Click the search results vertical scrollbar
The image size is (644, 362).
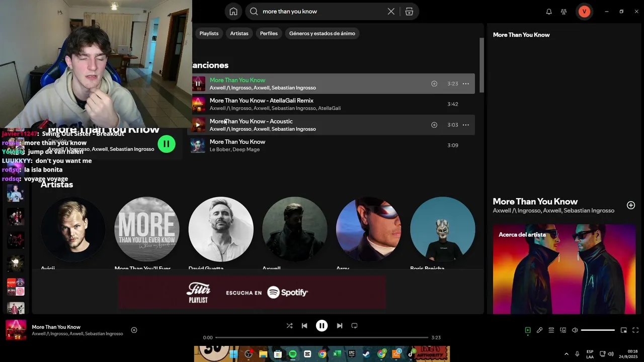(x=482, y=65)
